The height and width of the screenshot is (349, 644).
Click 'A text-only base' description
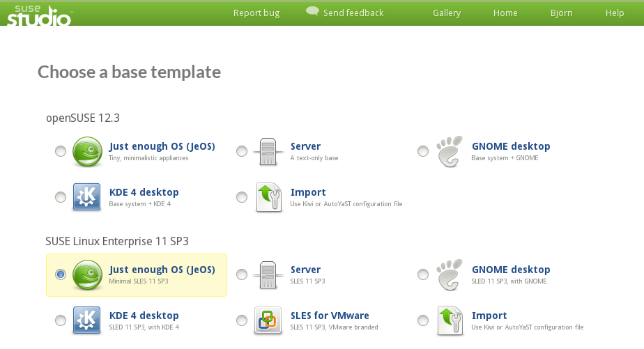point(314,158)
